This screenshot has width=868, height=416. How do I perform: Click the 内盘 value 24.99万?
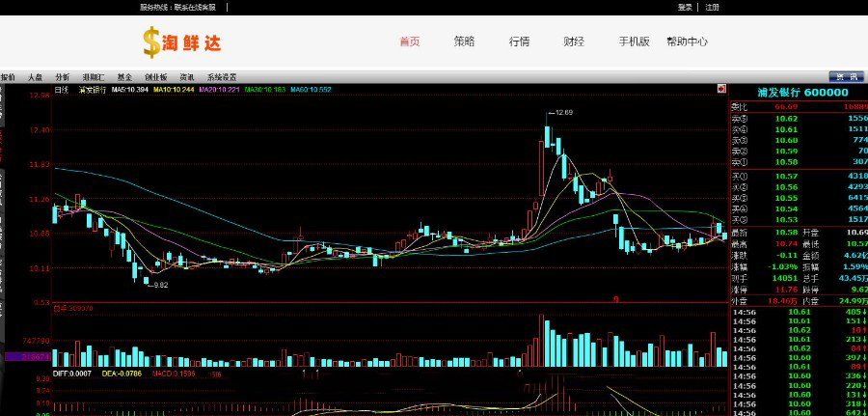(x=853, y=301)
